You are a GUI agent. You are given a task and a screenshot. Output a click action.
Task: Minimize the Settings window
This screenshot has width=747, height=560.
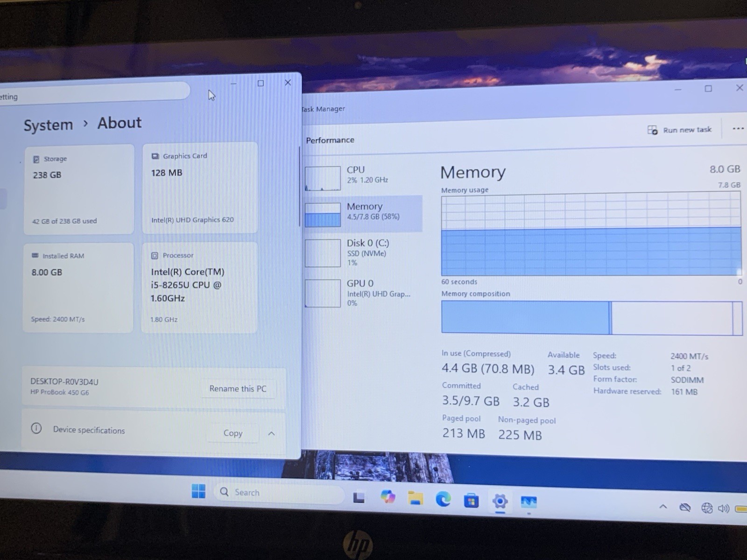(x=233, y=84)
